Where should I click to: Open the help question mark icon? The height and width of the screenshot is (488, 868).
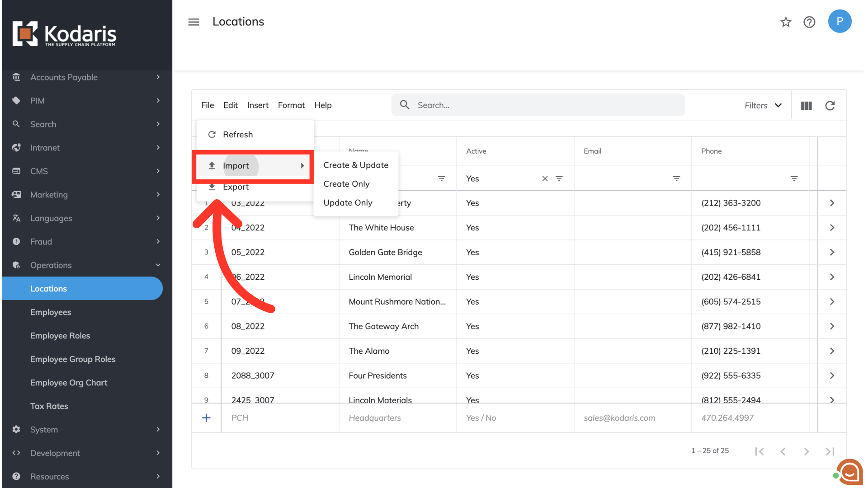[x=809, y=22]
